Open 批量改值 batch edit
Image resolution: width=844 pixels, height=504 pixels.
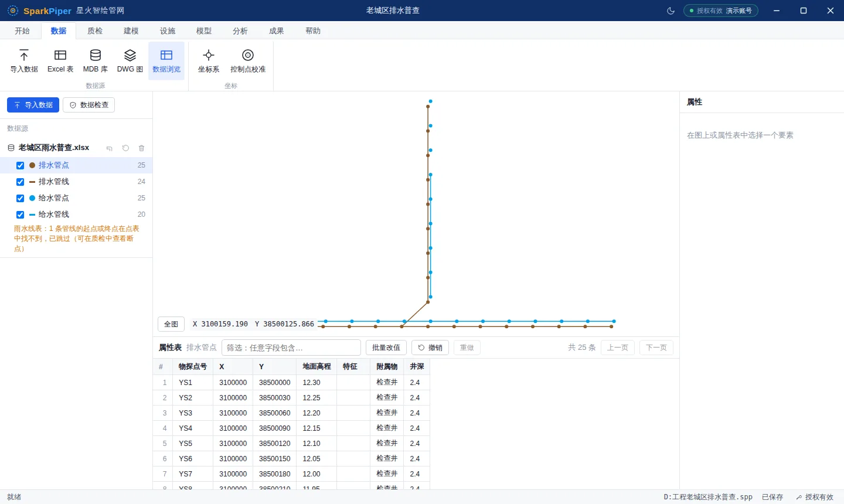(x=386, y=348)
